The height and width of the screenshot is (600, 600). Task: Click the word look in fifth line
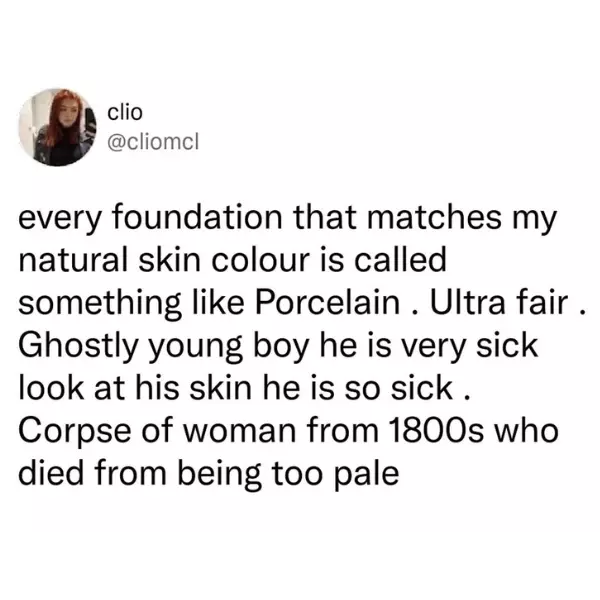pyautogui.click(x=51, y=388)
